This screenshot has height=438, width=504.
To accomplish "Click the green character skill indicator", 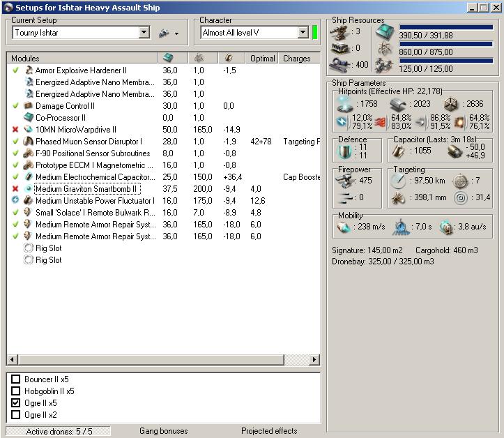I will [314, 33].
